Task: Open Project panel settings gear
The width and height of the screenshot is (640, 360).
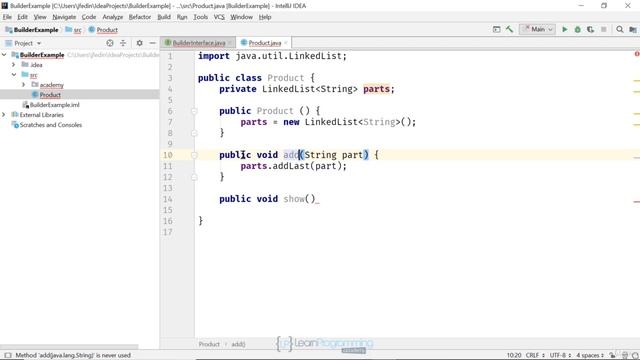Action: click(x=140, y=43)
